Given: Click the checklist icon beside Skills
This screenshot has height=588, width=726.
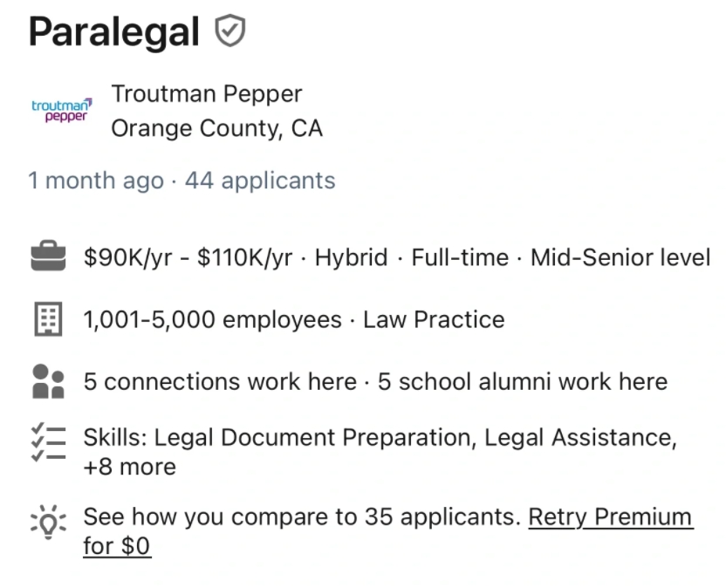Looking at the screenshot, I should pos(48,443).
